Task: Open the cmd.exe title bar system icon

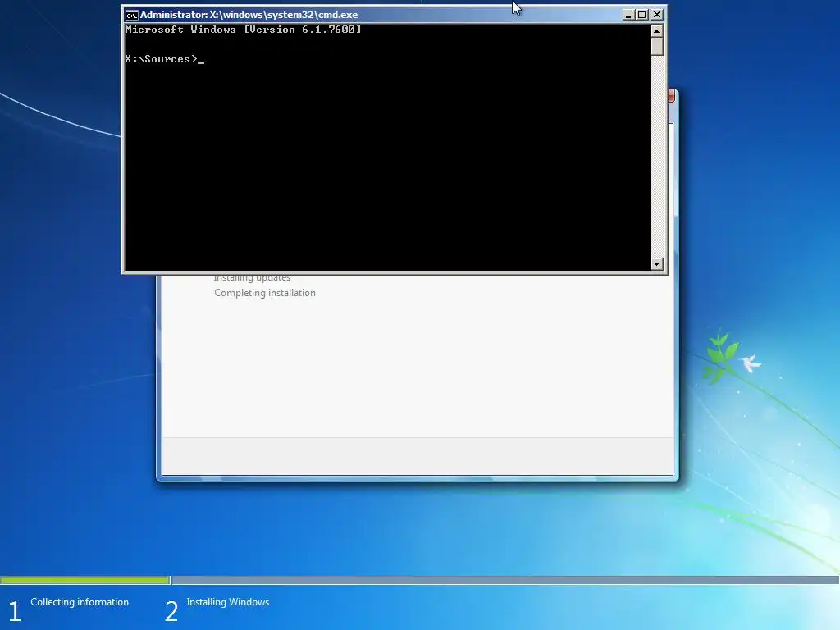Action: point(131,15)
